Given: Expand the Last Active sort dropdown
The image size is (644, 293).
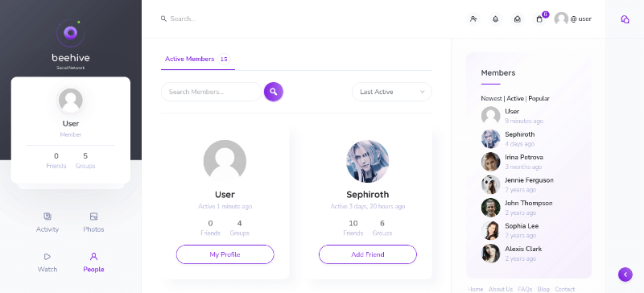Looking at the screenshot, I should pos(392,92).
